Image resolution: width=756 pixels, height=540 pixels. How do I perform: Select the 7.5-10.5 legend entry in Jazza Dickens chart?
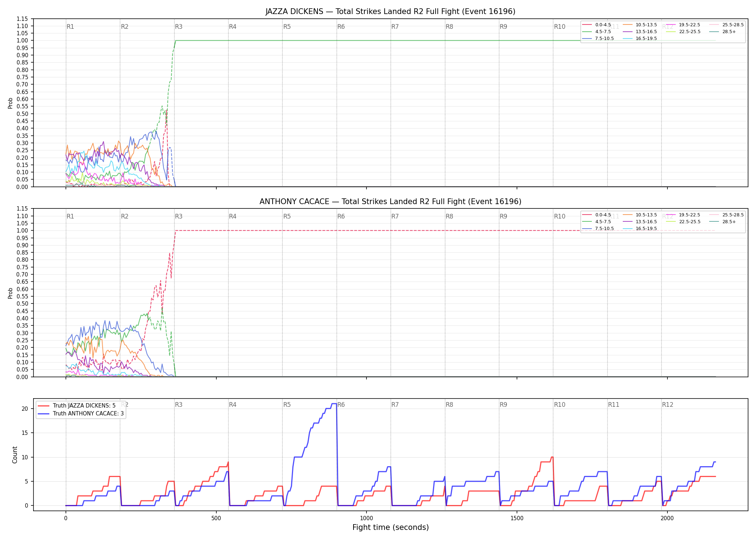tap(598, 39)
